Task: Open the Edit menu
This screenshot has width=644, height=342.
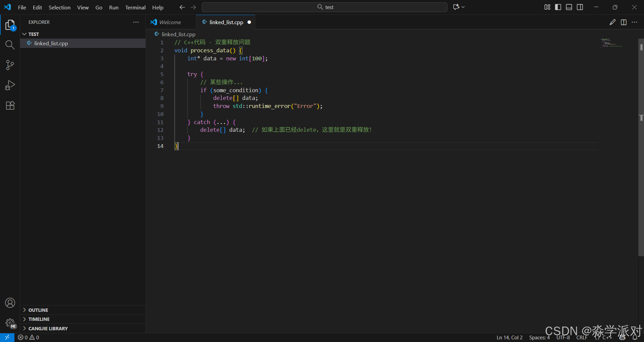Action: tap(37, 7)
